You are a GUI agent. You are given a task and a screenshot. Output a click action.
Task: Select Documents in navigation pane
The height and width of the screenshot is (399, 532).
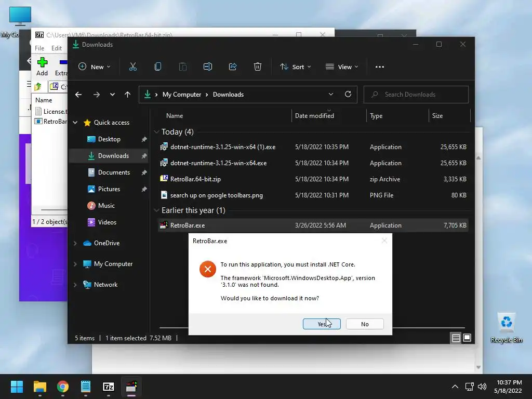pos(109,172)
